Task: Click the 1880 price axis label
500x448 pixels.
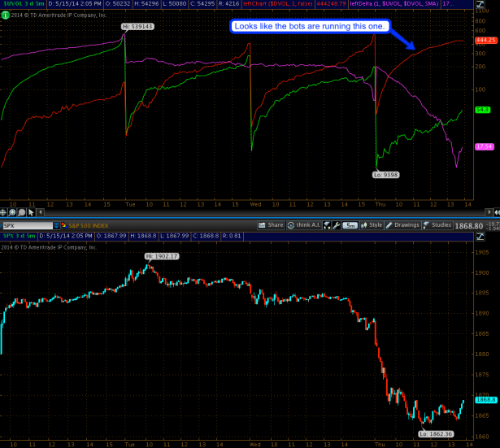Action: 482,354
